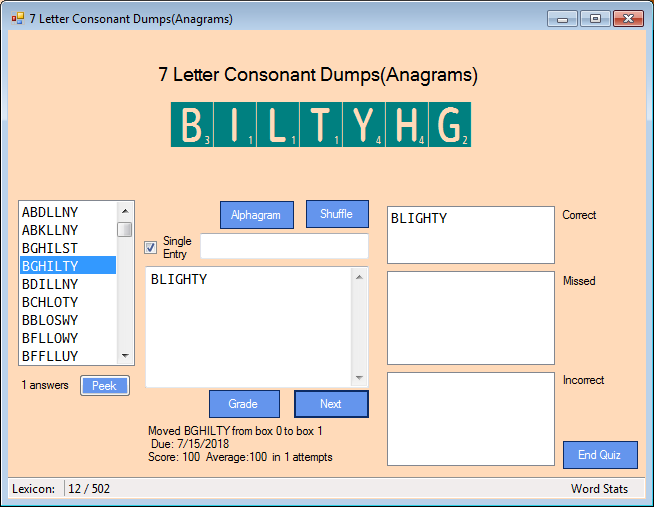
Task: Select BGHILST in the list
Action: coord(50,248)
